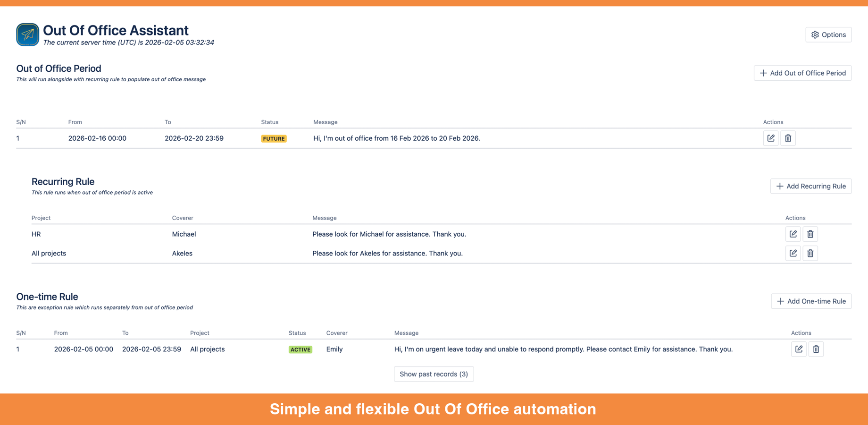Delete the HR recurring rule

click(810, 234)
